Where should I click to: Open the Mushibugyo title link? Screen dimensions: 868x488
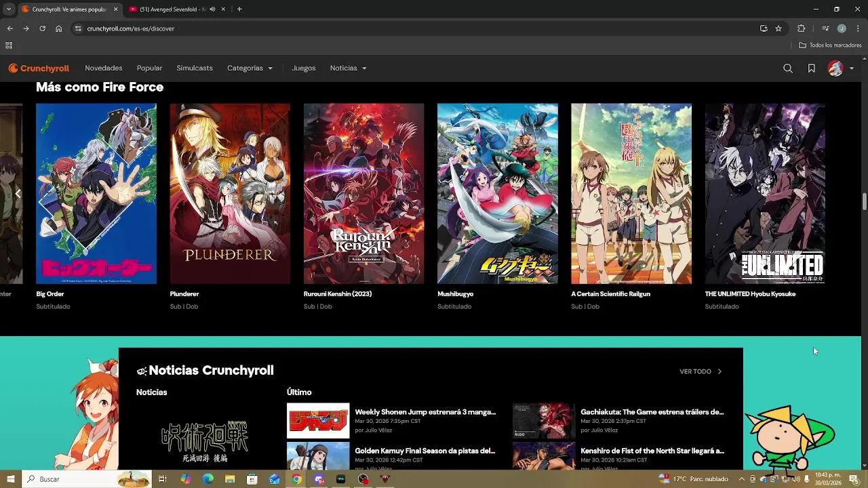pyautogui.click(x=455, y=294)
